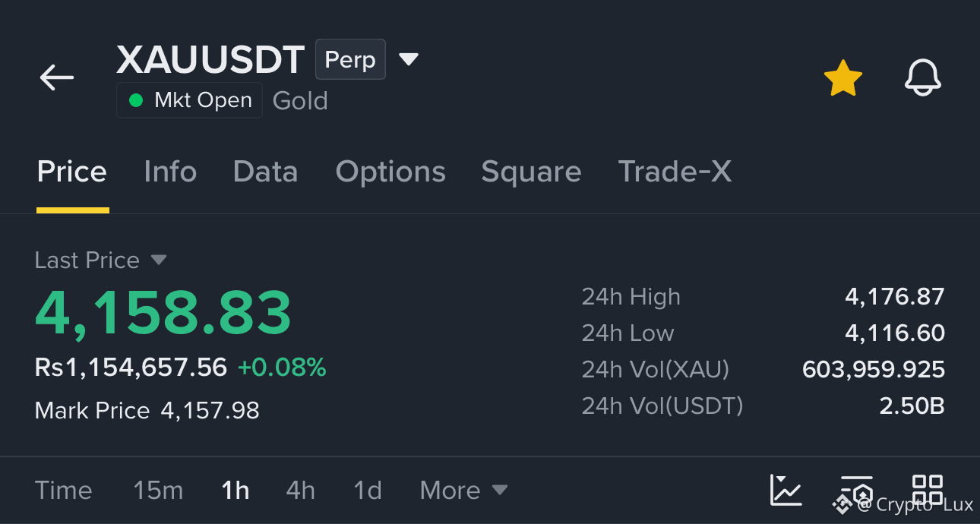
Task: Open chart indicators line graph icon
Action: click(x=786, y=490)
